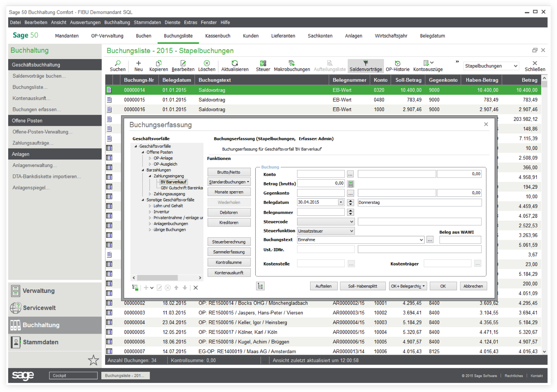This screenshot has height=392, width=557.
Task: Click calculator icon beside Betrag (brutto)
Action: click(x=350, y=184)
